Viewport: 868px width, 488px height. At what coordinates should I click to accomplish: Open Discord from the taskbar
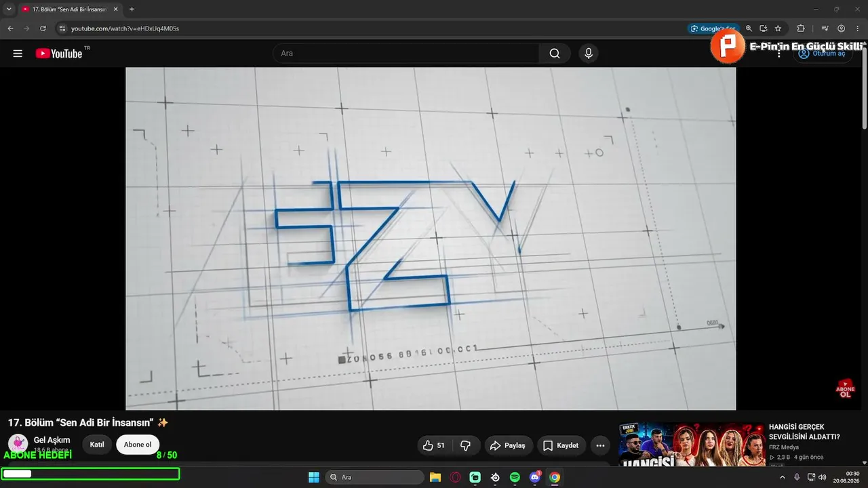[535, 477]
